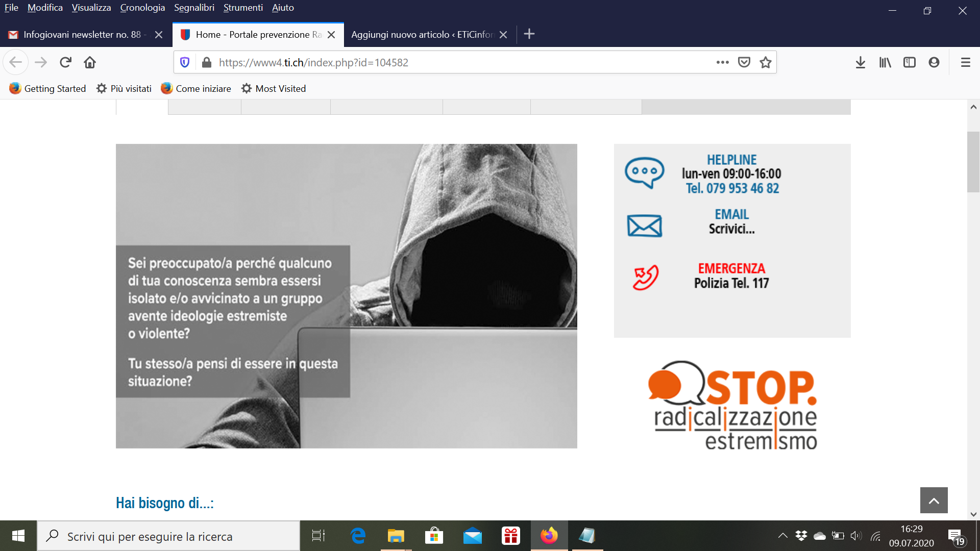Bookmark this page with star
Viewport: 980px width, 551px height.
coord(766,62)
